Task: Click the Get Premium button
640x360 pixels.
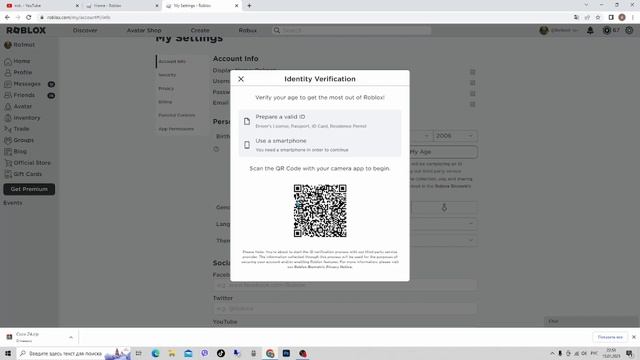Action: tap(29, 189)
